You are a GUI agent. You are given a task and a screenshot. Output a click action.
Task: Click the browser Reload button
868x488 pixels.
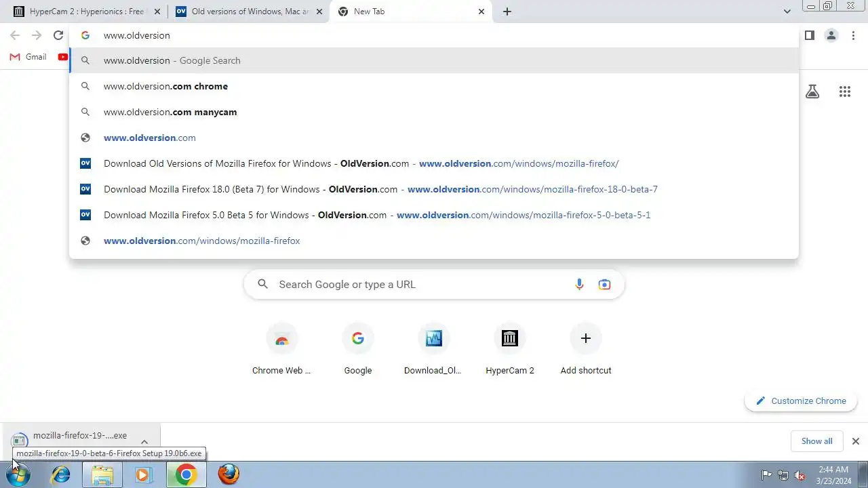58,35
